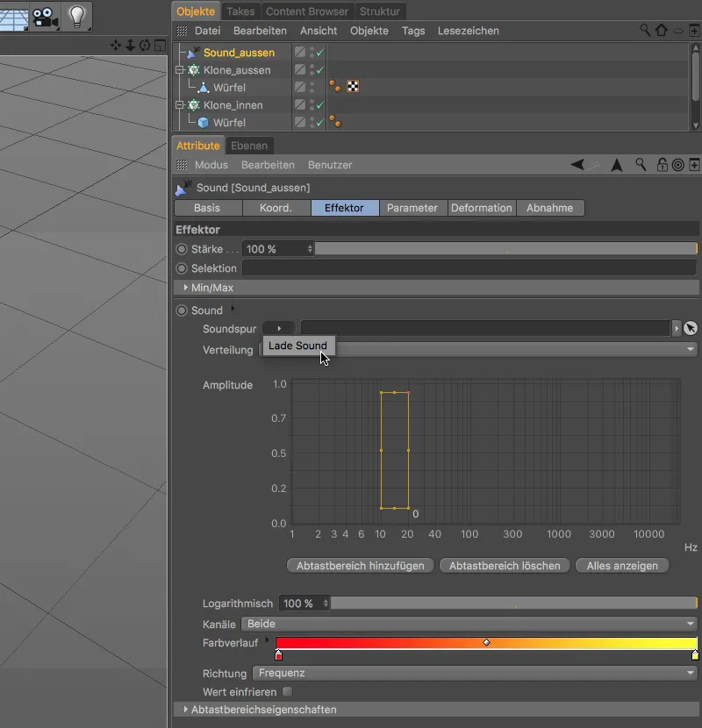Viewport: 702px width, 728px height.
Task: Toggle the Stärke animation dot
Action: pyautogui.click(x=181, y=249)
